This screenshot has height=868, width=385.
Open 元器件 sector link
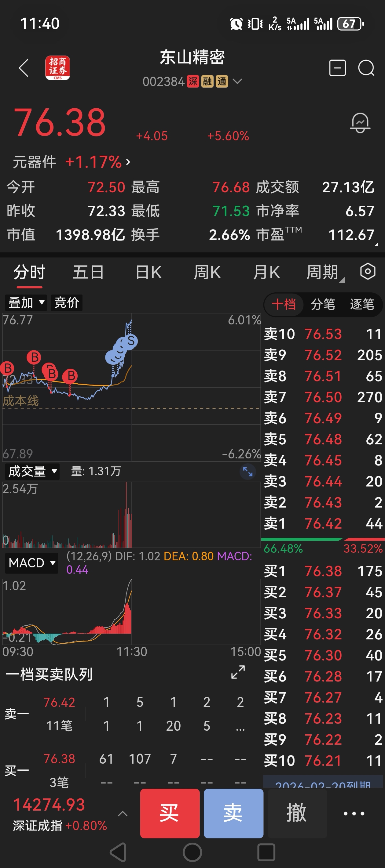pos(72,162)
